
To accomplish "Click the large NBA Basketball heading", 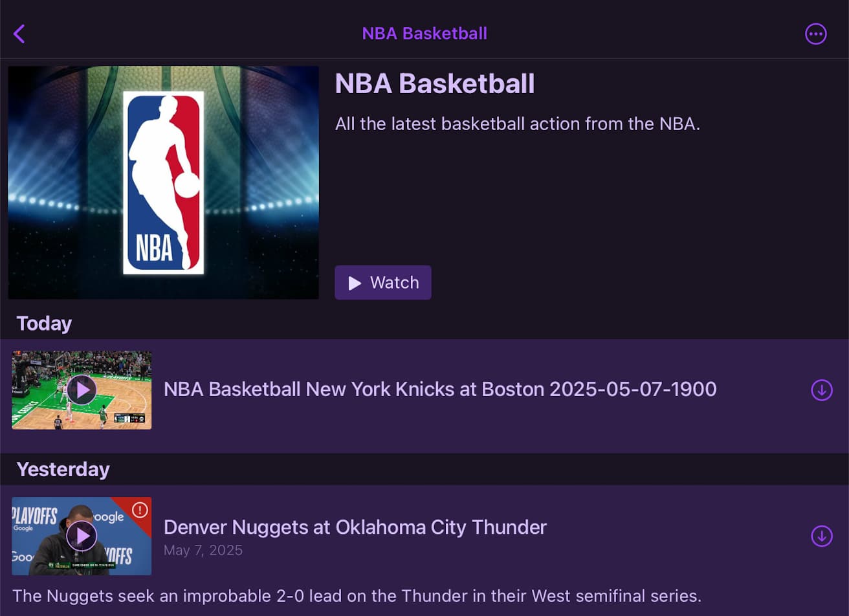I will (435, 84).
